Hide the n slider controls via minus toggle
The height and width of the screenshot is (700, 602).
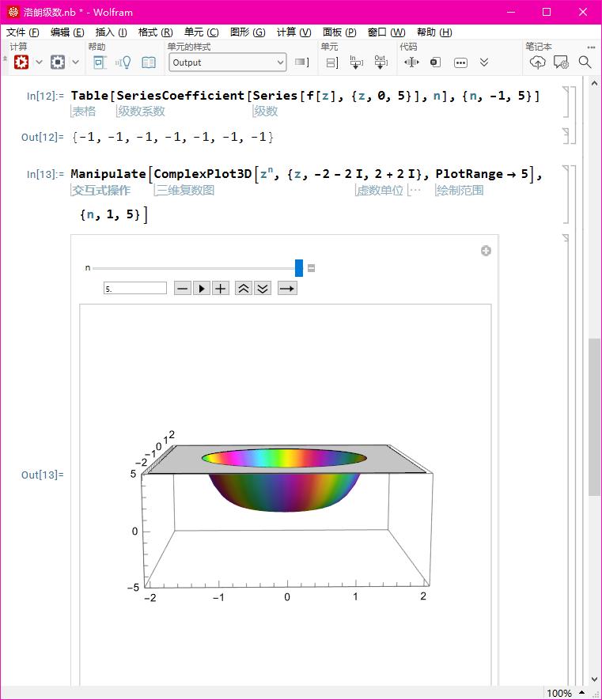click(x=312, y=268)
